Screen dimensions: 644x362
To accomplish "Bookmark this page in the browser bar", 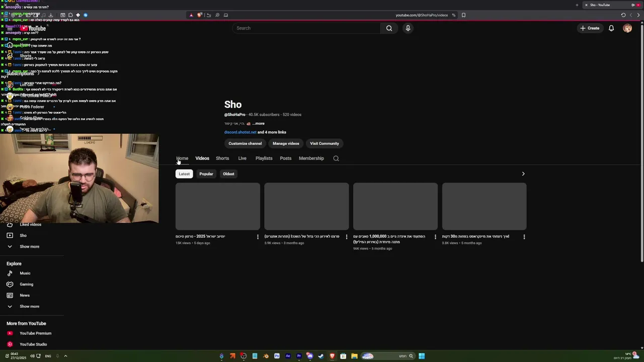I will tap(463, 15).
